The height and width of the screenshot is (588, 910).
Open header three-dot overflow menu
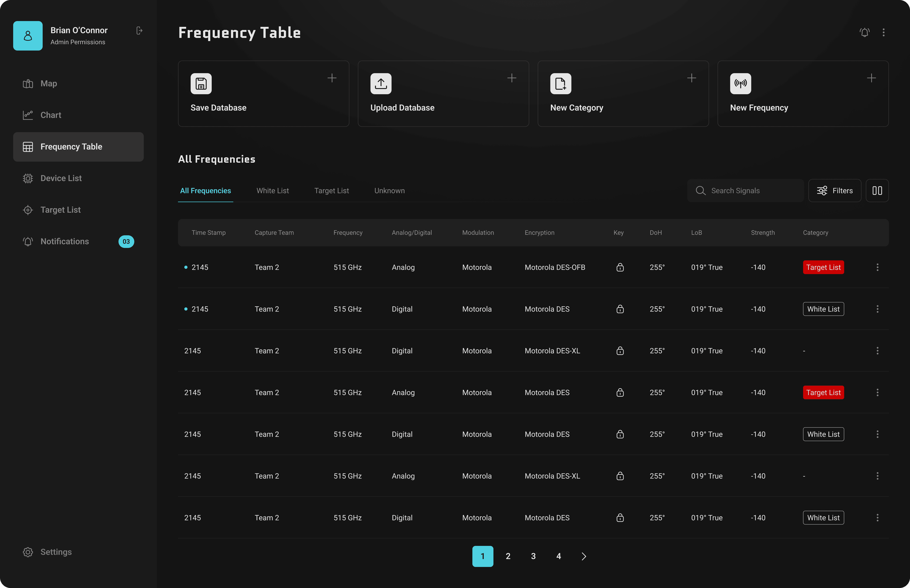coord(884,32)
